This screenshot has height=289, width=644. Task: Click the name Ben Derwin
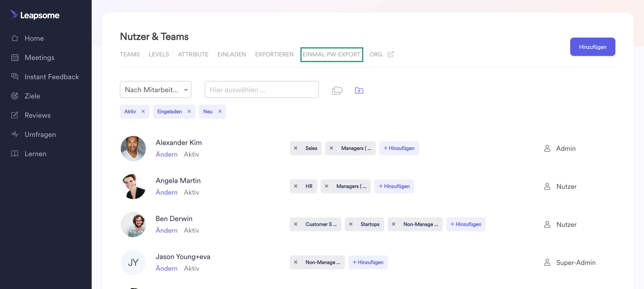tap(174, 219)
